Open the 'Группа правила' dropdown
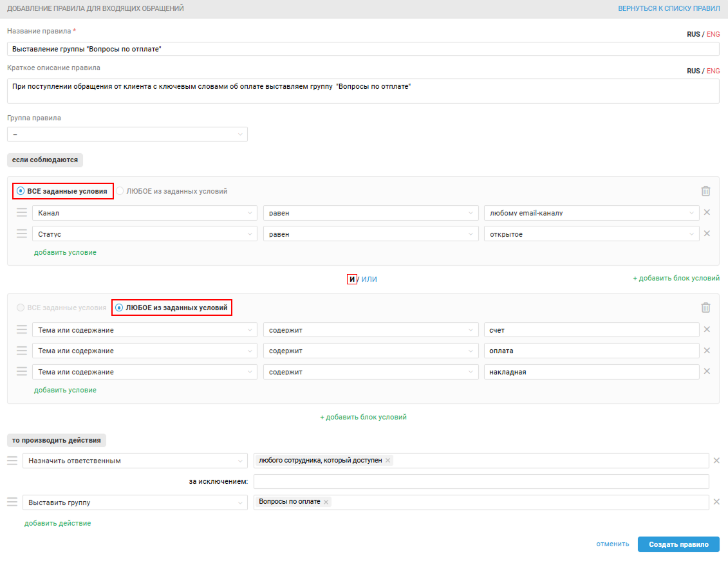The height and width of the screenshot is (561, 728). pyautogui.click(x=127, y=134)
